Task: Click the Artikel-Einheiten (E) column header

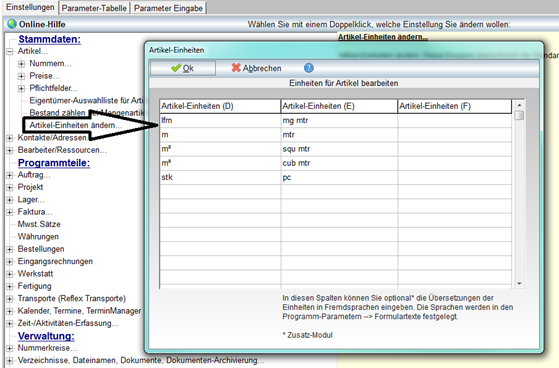Action: 339,106
